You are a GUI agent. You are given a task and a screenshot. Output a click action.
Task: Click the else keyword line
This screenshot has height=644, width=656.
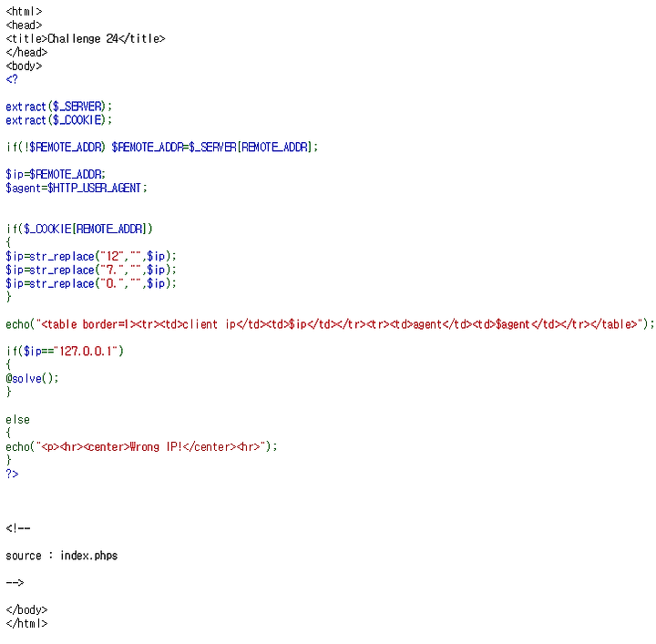pyautogui.click(x=18, y=419)
